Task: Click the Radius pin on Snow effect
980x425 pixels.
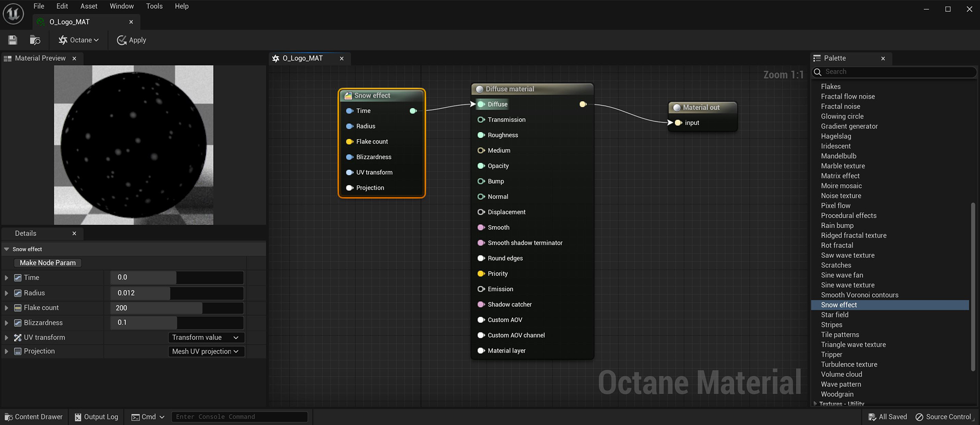Action: (349, 126)
